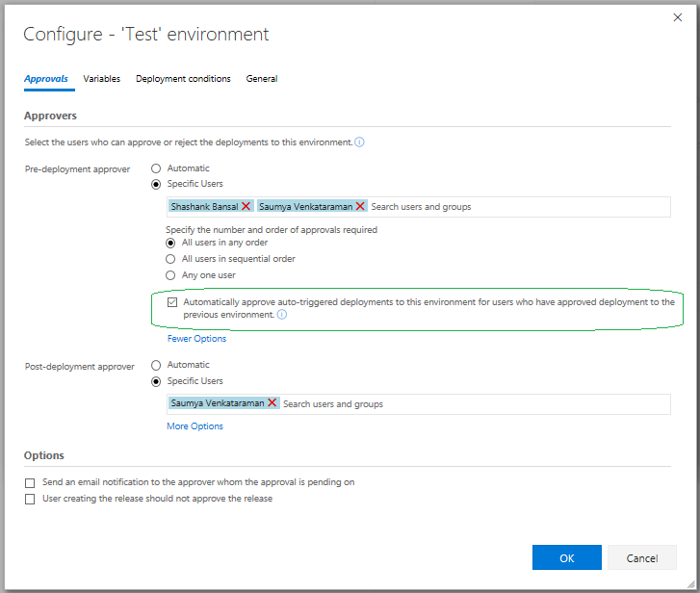
Task: Uncheck automatically approve auto-triggered deployments checkbox
Action: pyautogui.click(x=172, y=302)
